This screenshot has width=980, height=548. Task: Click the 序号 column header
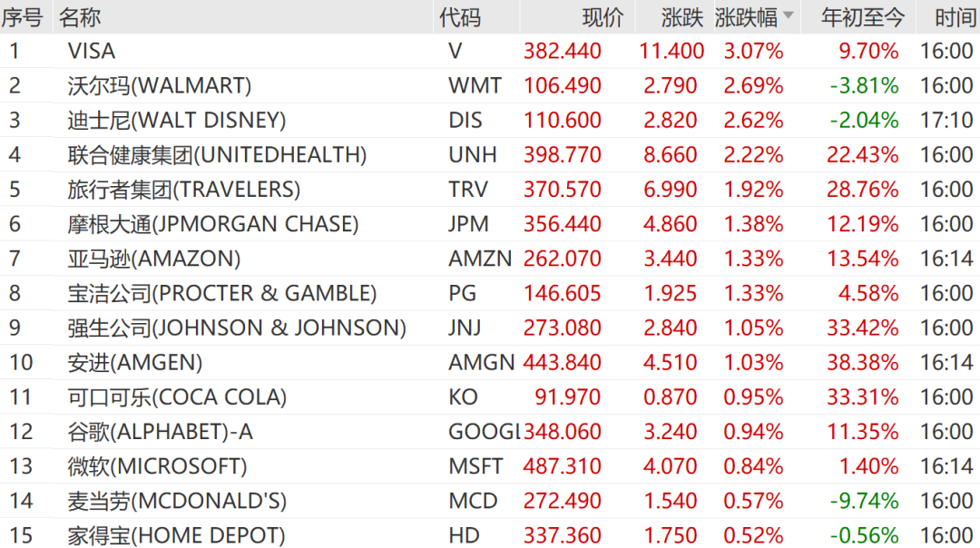tap(23, 17)
